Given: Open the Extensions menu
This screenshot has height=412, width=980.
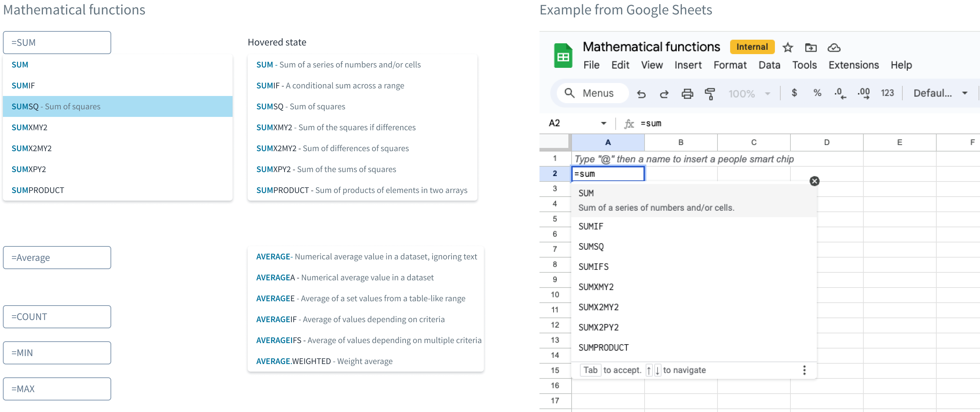Looking at the screenshot, I should (854, 65).
